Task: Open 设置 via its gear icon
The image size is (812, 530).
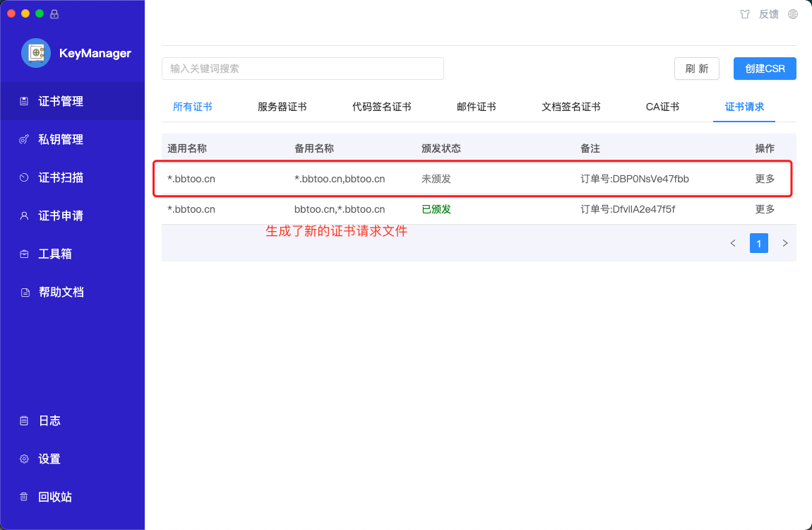Action: click(24, 459)
